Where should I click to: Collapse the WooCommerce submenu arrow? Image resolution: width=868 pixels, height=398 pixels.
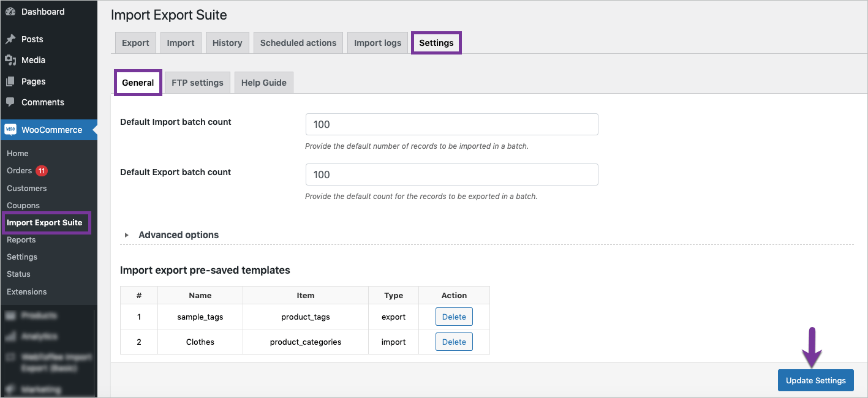pyautogui.click(x=94, y=129)
